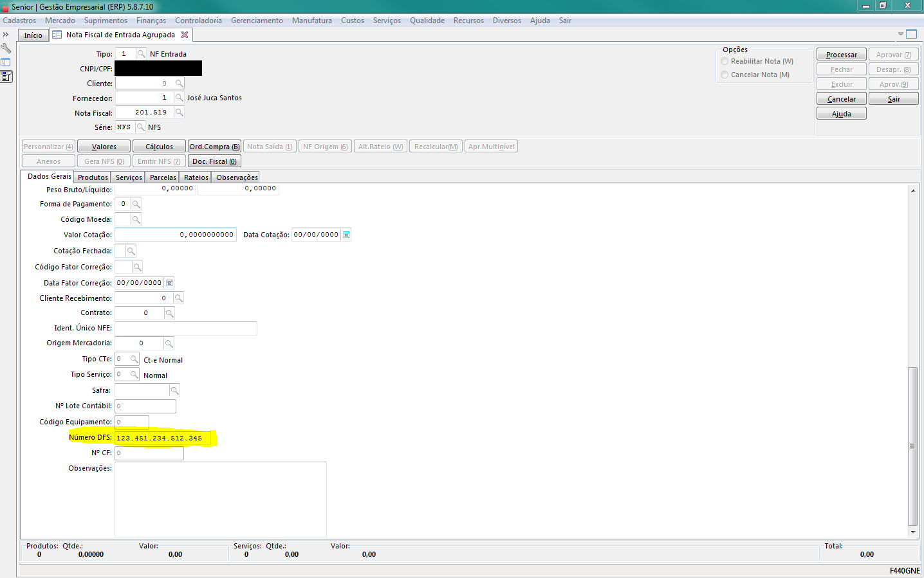Click the scrollbar down arrow in form panel
924x578 pixels.
912,532
